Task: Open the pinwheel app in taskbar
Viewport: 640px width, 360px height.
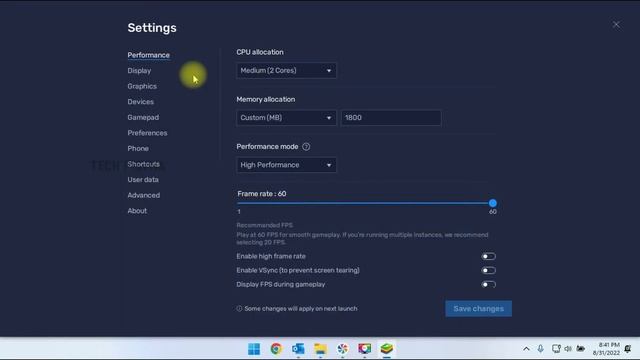Action: coord(342,349)
